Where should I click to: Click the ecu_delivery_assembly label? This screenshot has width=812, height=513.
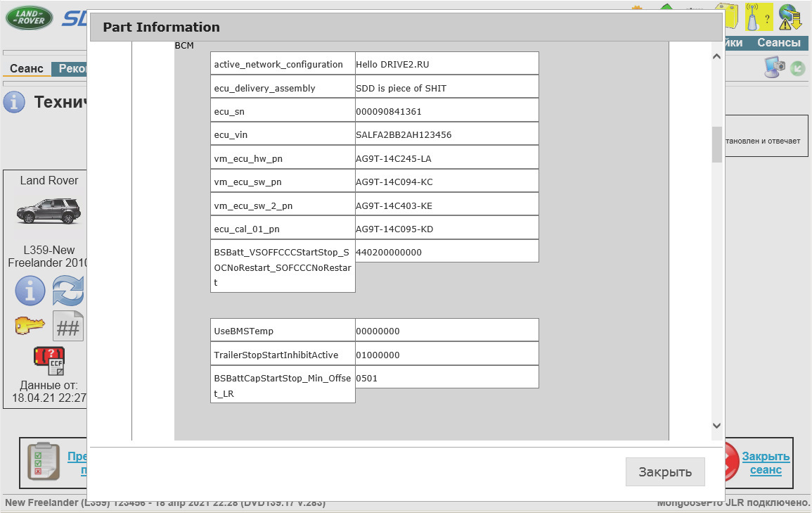point(264,88)
